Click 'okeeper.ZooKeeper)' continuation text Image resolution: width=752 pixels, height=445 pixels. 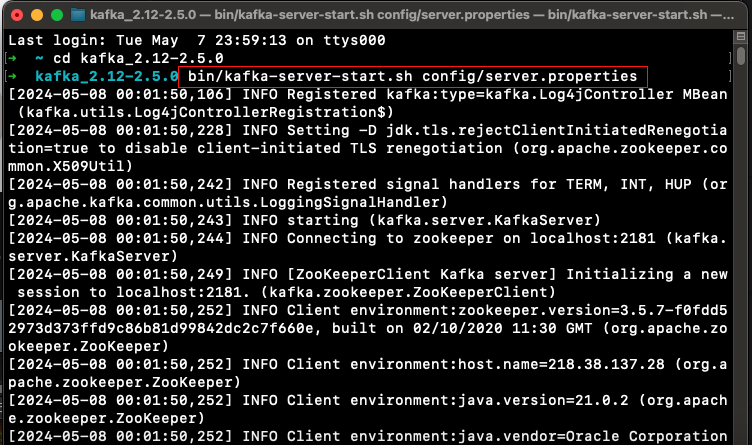tap(88, 346)
